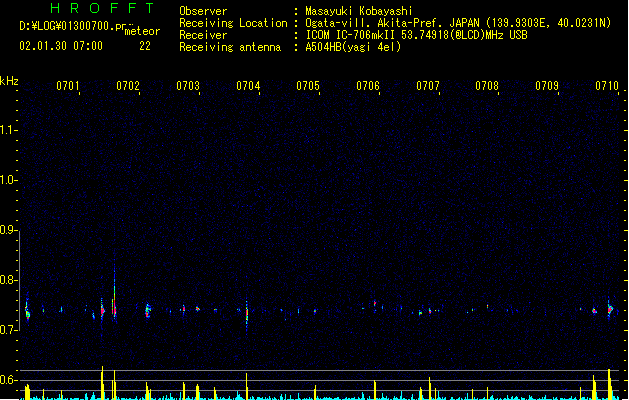Select the ICOM IC-706mkII receiver description

coord(416,35)
